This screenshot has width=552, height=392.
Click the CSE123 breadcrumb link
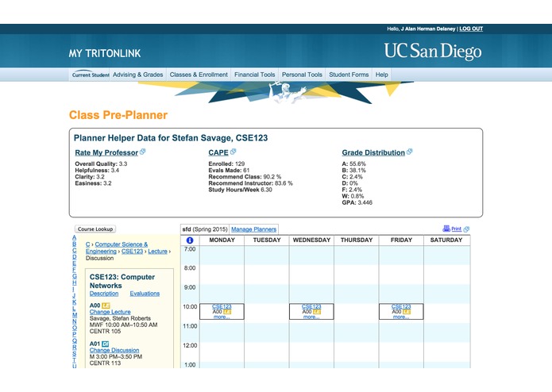click(133, 251)
